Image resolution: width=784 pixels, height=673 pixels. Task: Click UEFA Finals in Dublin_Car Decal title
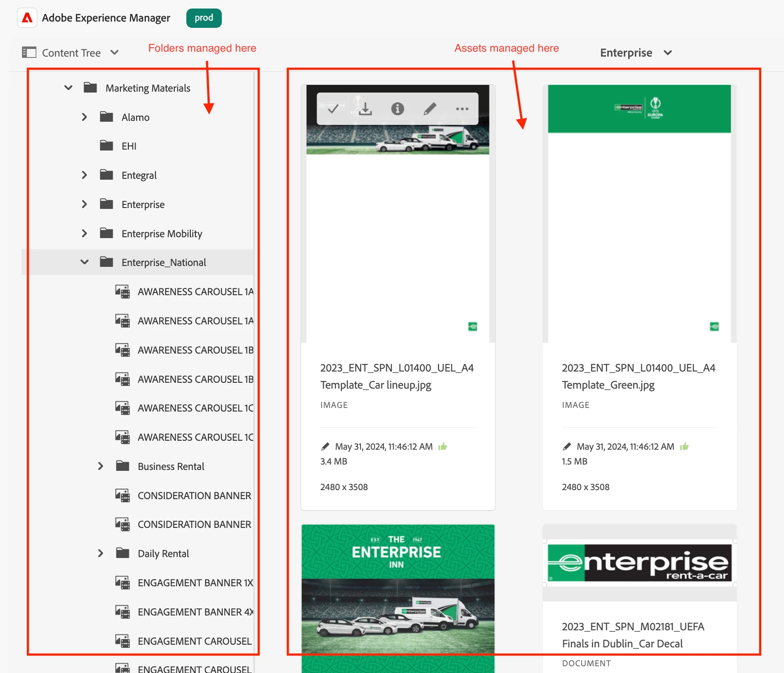(633, 635)
